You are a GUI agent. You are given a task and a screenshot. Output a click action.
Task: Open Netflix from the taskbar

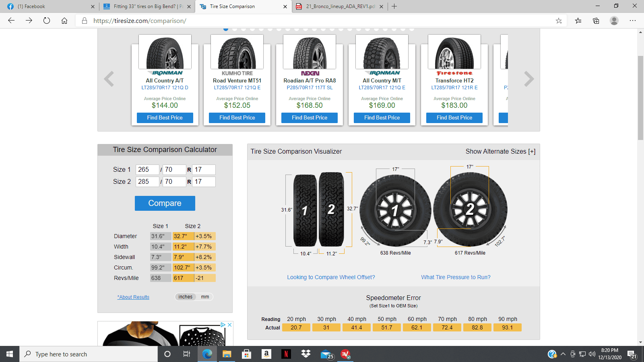[x=286, y=354]
